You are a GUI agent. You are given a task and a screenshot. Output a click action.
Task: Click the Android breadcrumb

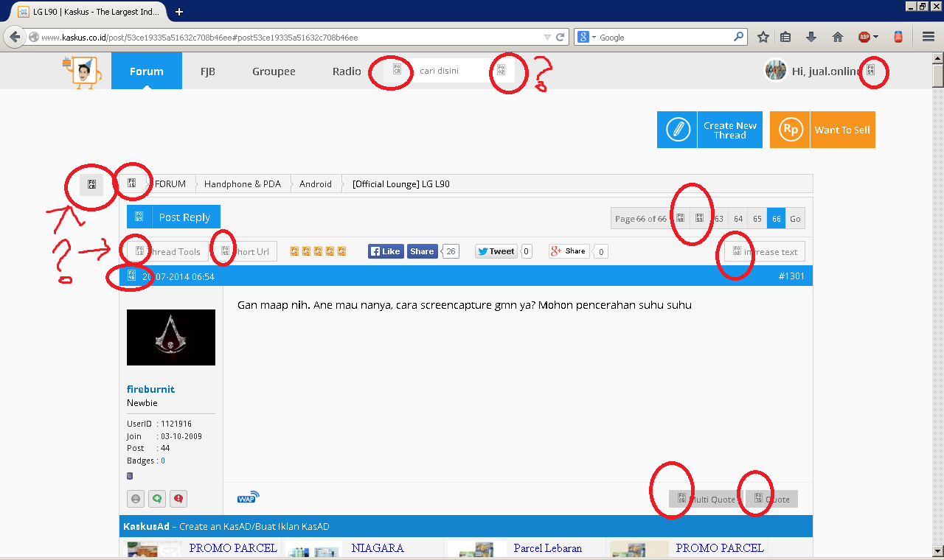[316, 184]
